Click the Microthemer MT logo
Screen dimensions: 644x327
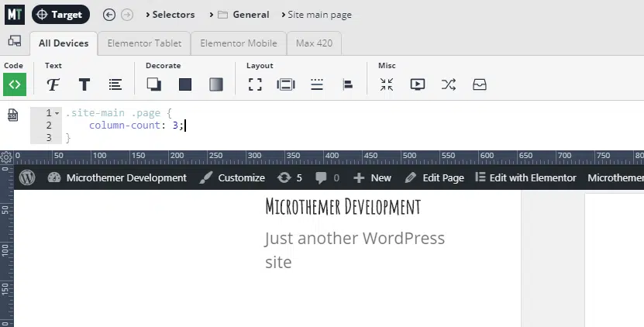pyautogui.click(x=15, y=15)
